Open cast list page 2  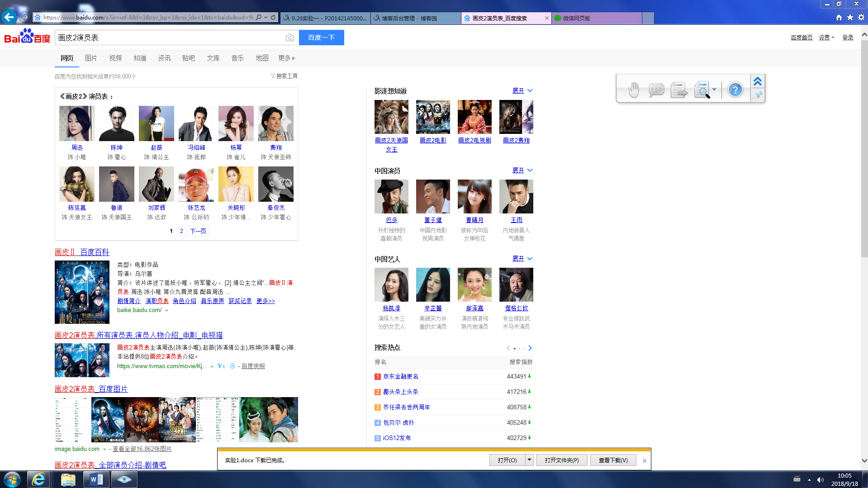pos(181,231)
